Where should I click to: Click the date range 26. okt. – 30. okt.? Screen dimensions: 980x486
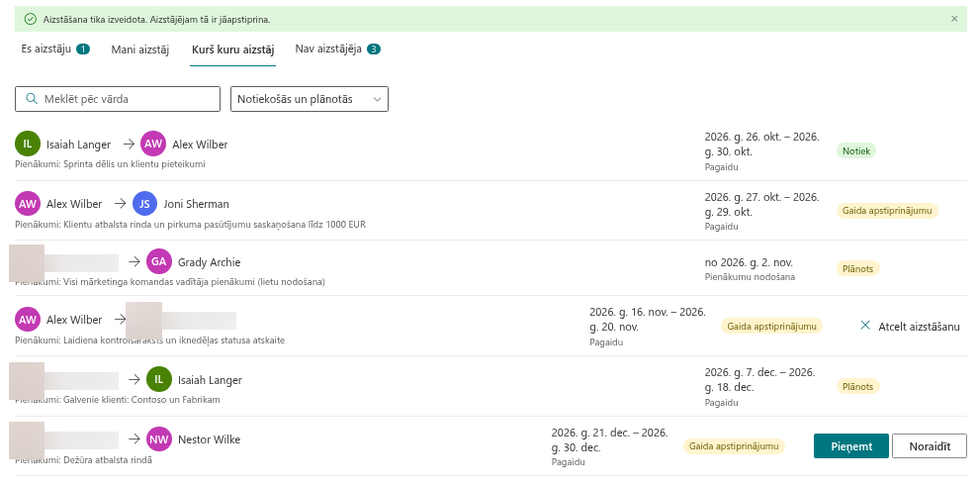click(x=761, y=144)
